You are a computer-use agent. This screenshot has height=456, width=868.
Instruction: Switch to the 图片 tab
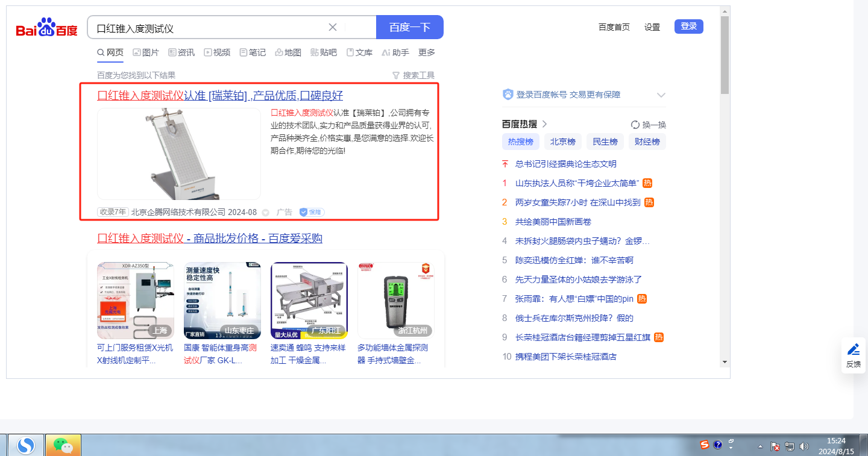146,52
